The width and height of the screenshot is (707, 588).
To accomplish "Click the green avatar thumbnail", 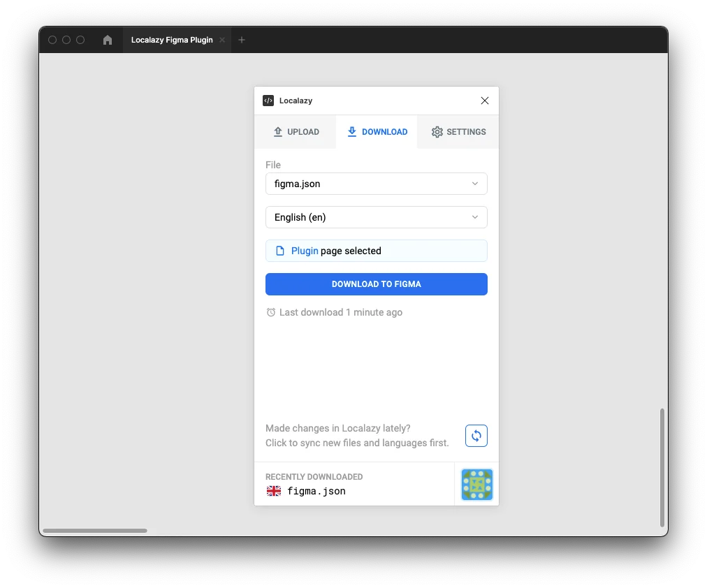I will [476, 484].
